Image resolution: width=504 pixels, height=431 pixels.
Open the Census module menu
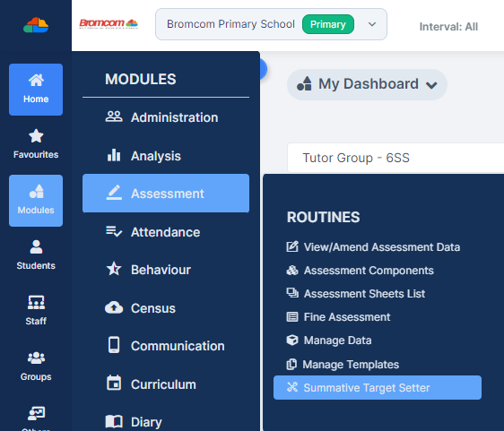pos(166,308)
